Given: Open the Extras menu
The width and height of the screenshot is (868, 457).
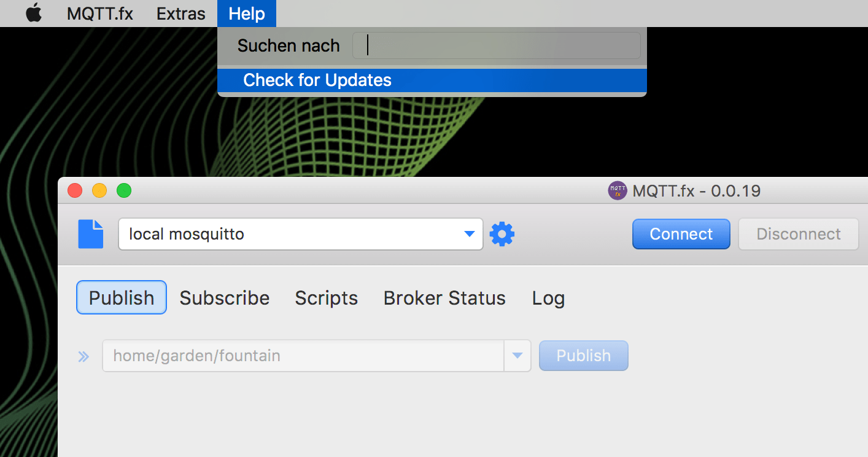Looking at the screenshot, I should pos(181,14).
